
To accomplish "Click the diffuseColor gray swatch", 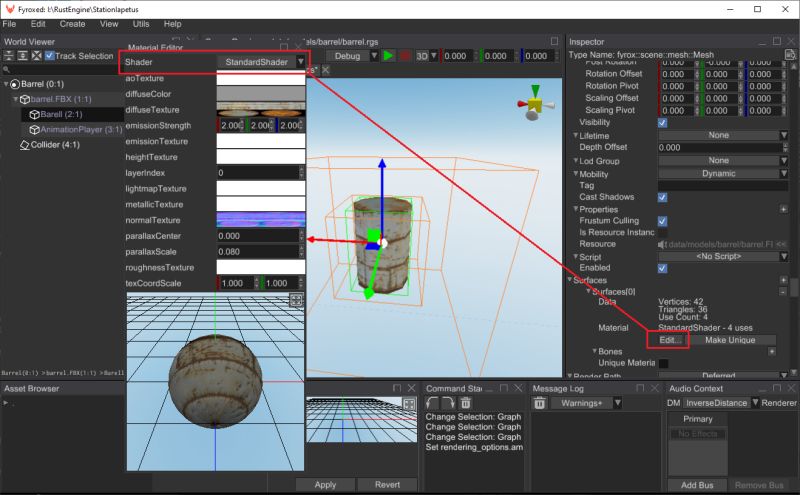I will tap(261, 93).
